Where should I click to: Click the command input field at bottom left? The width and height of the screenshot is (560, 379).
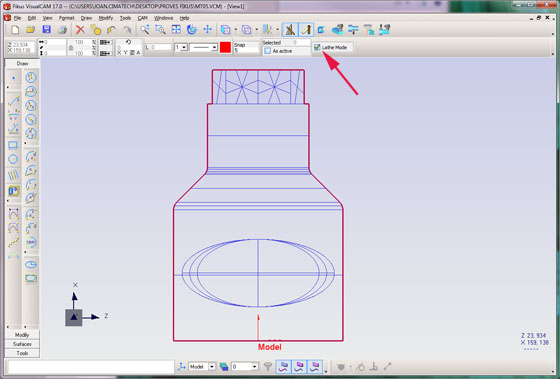tap(91, 367)
